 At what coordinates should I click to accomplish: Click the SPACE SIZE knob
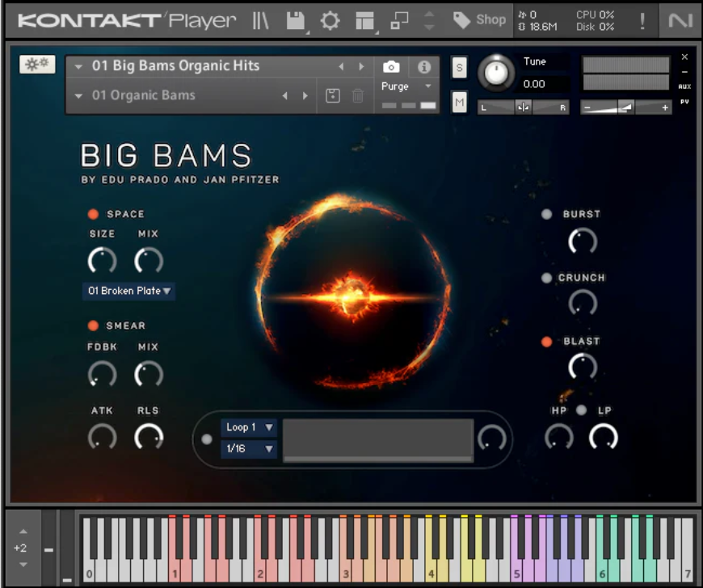point(103,261)
